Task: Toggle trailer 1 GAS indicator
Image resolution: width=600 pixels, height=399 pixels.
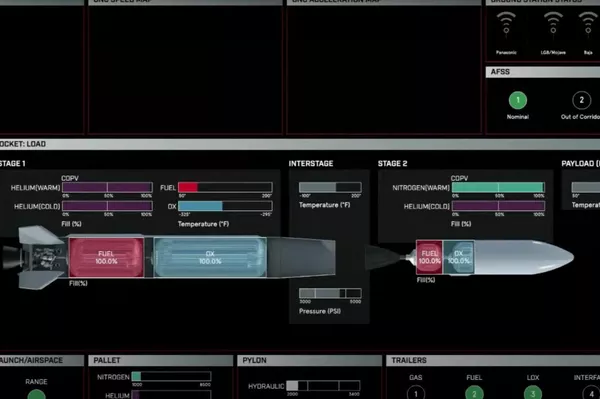Action: point(416,393)
